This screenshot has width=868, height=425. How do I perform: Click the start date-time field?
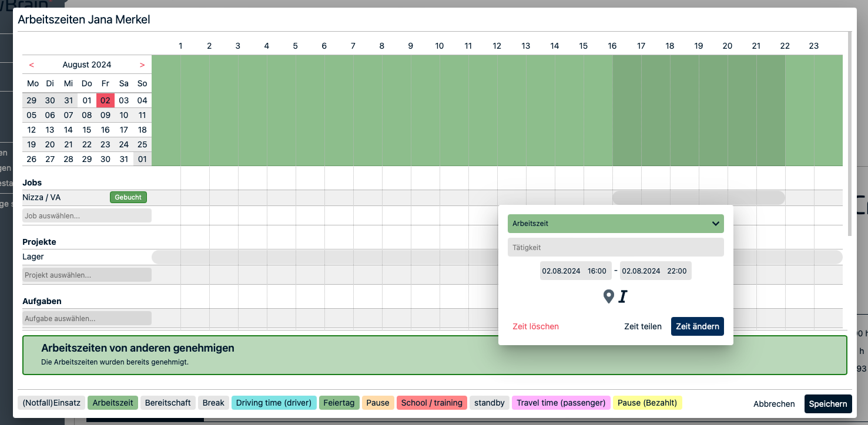(575, 271)
